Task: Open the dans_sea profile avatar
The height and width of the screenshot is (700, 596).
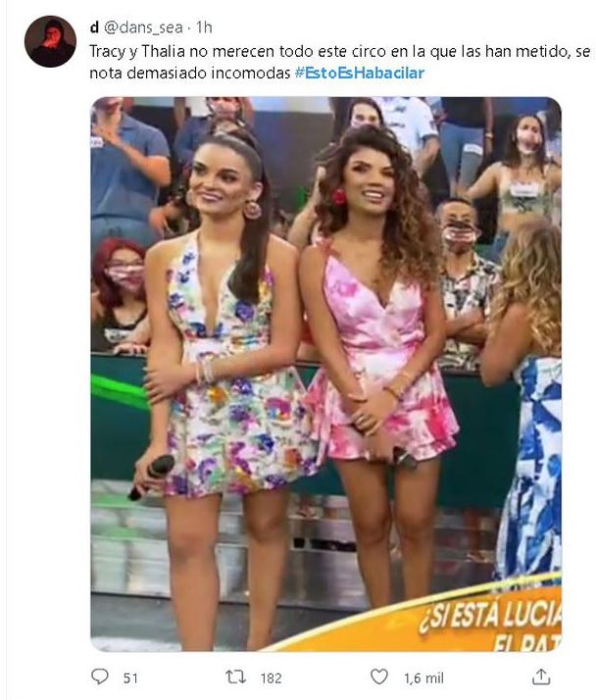Action: [50, 41]
